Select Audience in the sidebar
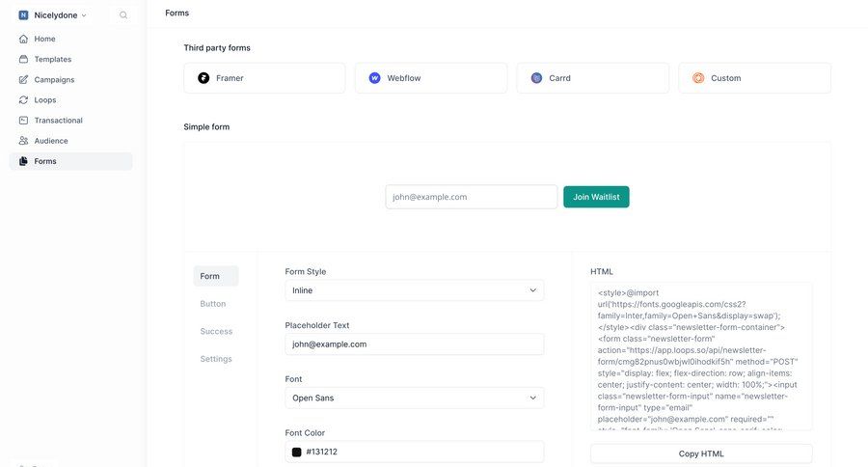The image size is (868, 467). tap(50, 141)
